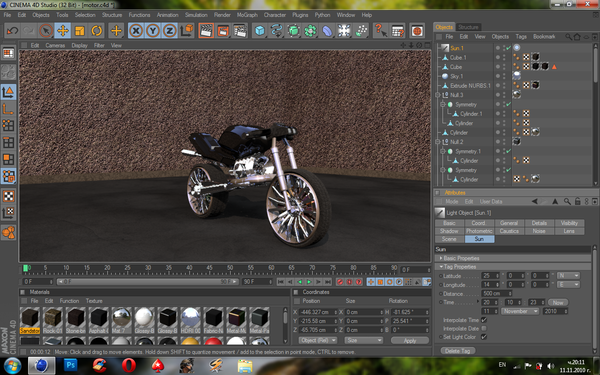
Task: Select the Sandstone material swatch
Action: click(x=30, y=320)
